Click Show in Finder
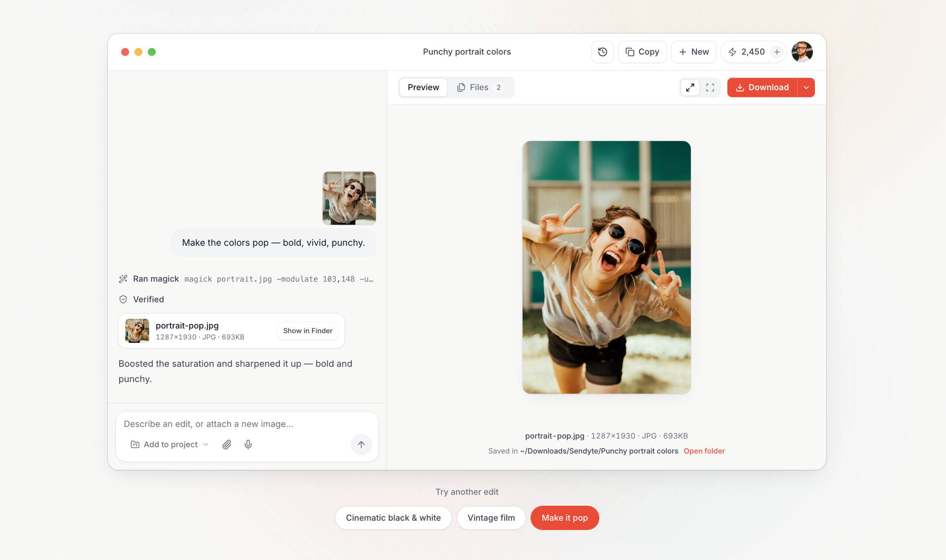This screenshot has height=560, width=946. click(x=307, y=330)
